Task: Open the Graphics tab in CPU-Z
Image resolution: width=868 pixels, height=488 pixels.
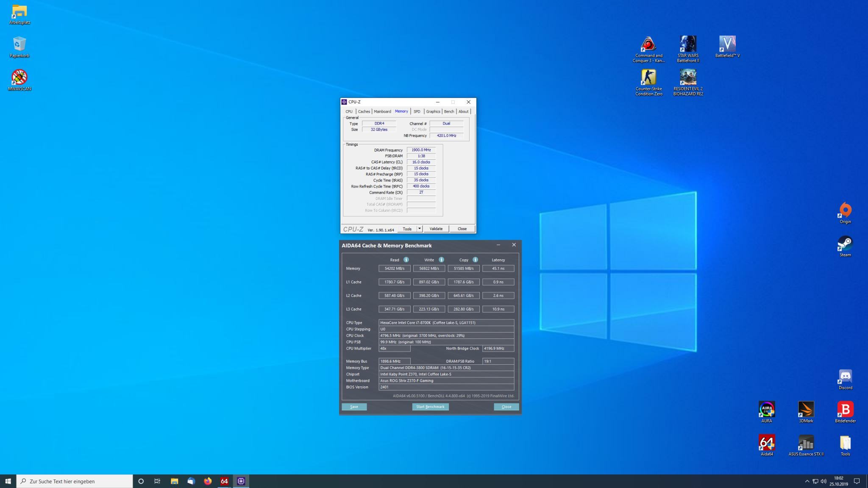Action: tap(433, 111)
